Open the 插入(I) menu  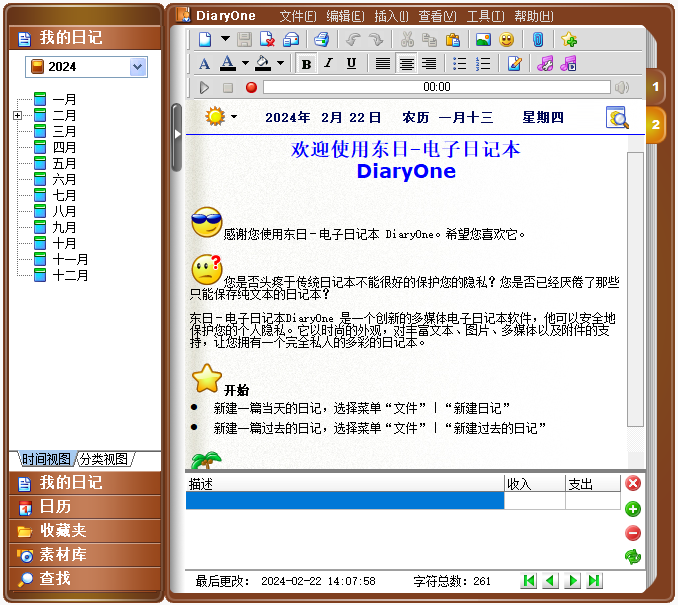pos(391,16)
